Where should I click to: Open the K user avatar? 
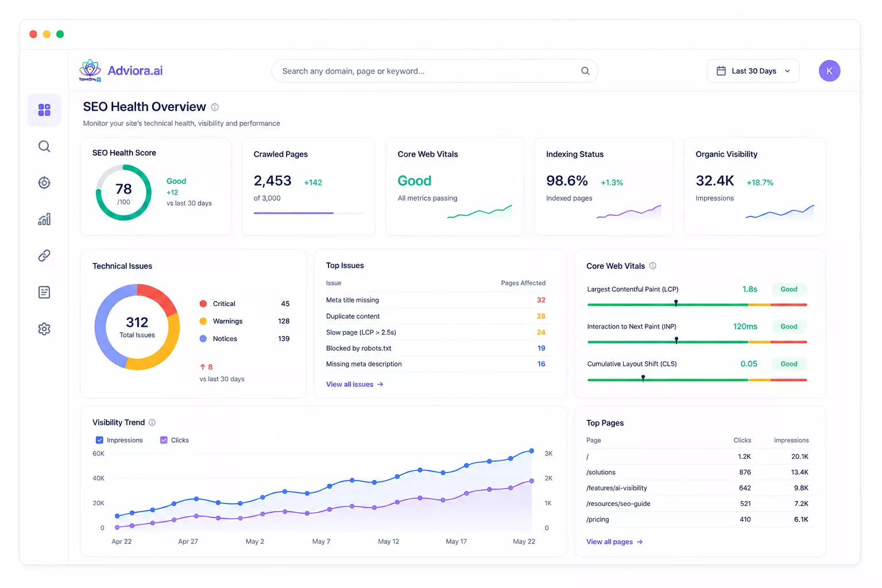(x=829, y=71)
